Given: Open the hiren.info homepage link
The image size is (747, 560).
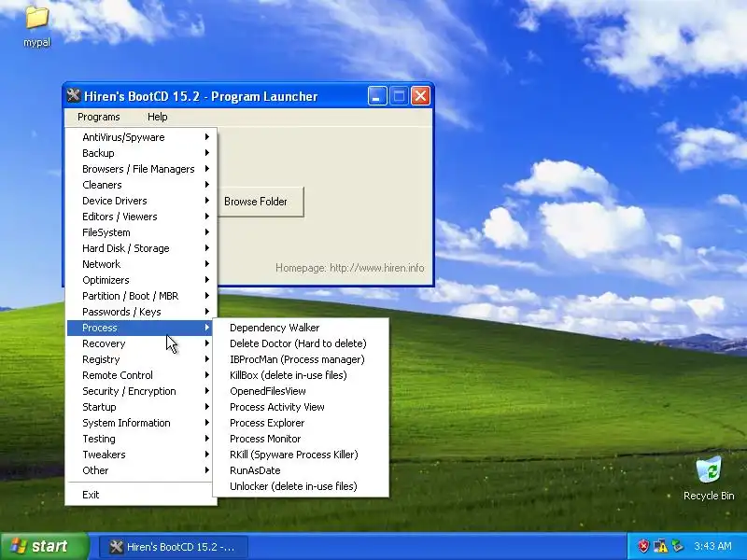Looking at the screenshot, I should coord(349,268).
